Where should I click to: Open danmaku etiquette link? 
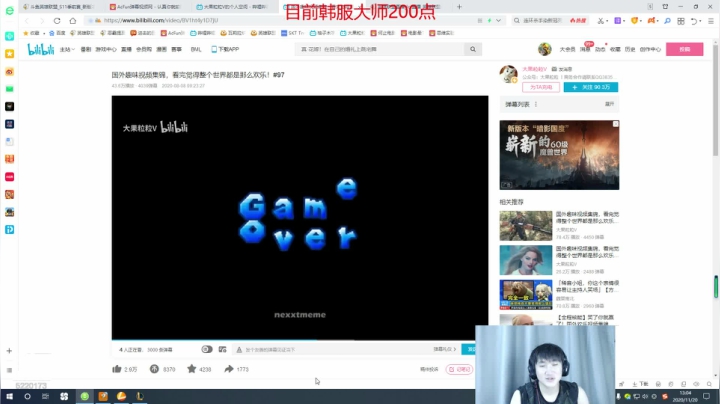click(x=444, y=349)
